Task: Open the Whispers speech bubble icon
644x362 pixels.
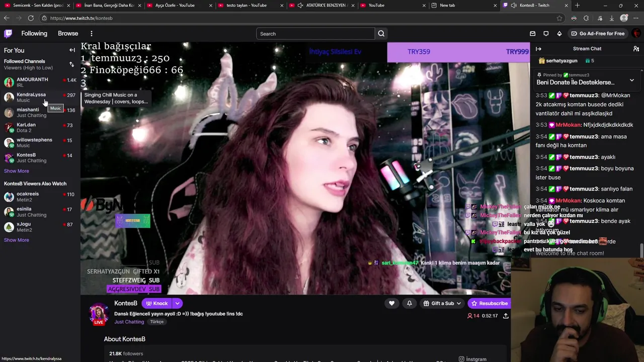Action: pyautogui.click(x=546, y=34)
